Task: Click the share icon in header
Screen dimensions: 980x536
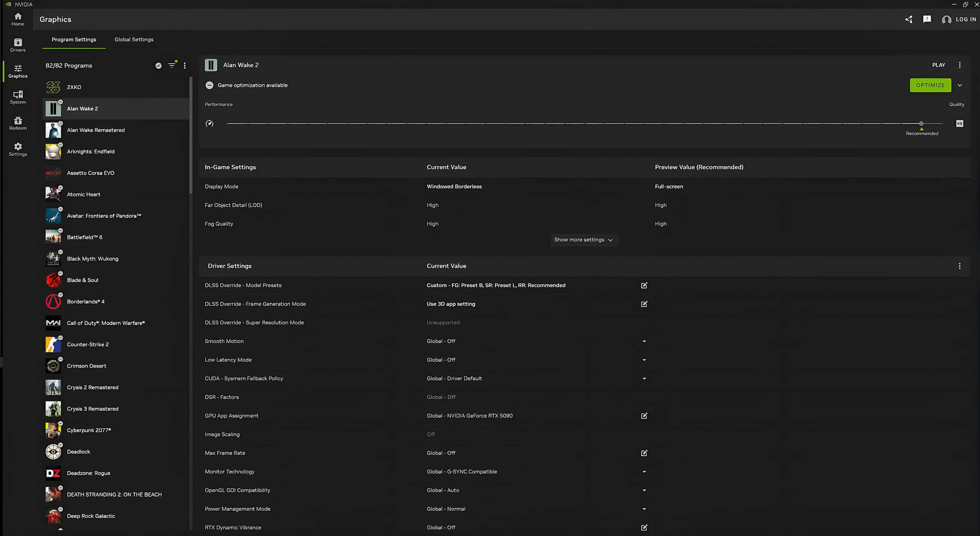Action: click(909, 19)
